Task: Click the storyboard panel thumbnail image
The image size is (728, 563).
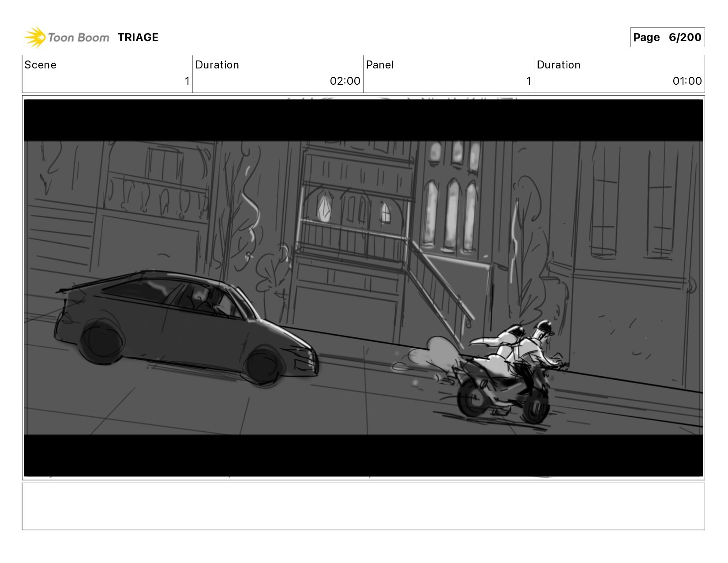Action: (363, 288)
